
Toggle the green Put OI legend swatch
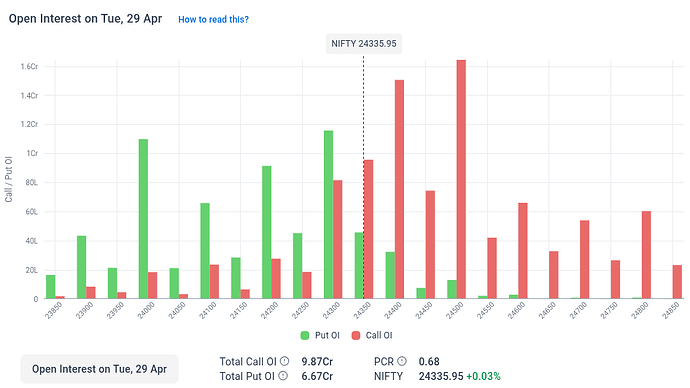(305, 335)
